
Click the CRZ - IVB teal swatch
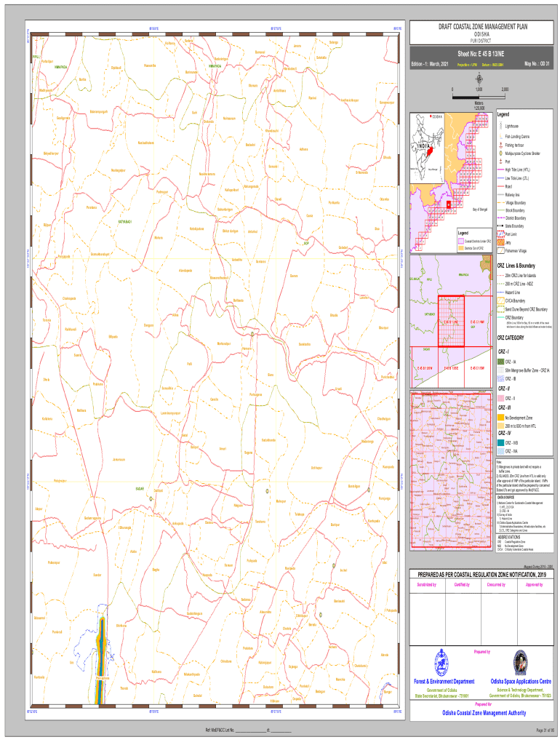[500, 442]
